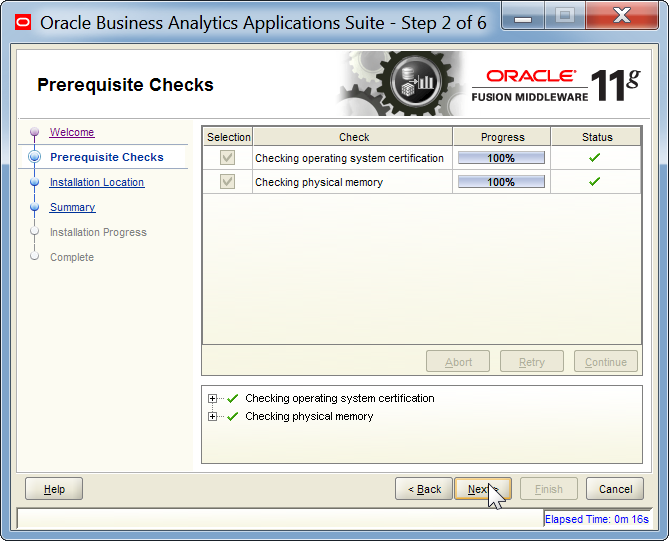Click the Complete step bullet
The height and width of the screenshot is (541, 669).
35,256
